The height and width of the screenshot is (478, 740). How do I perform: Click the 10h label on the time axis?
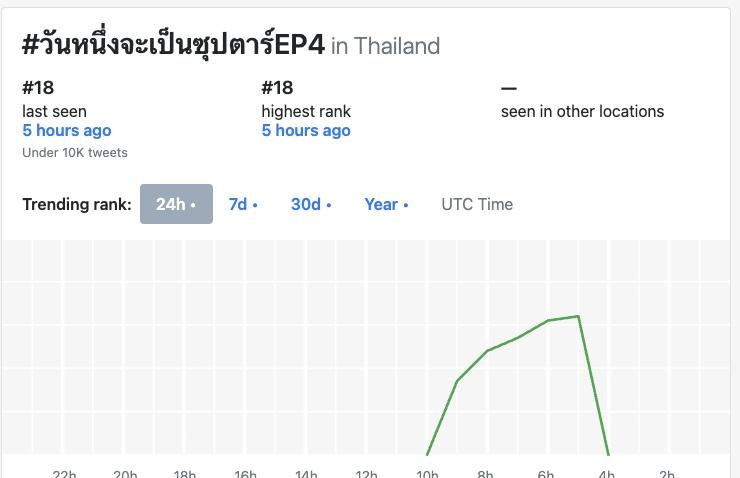click(427, 473)
